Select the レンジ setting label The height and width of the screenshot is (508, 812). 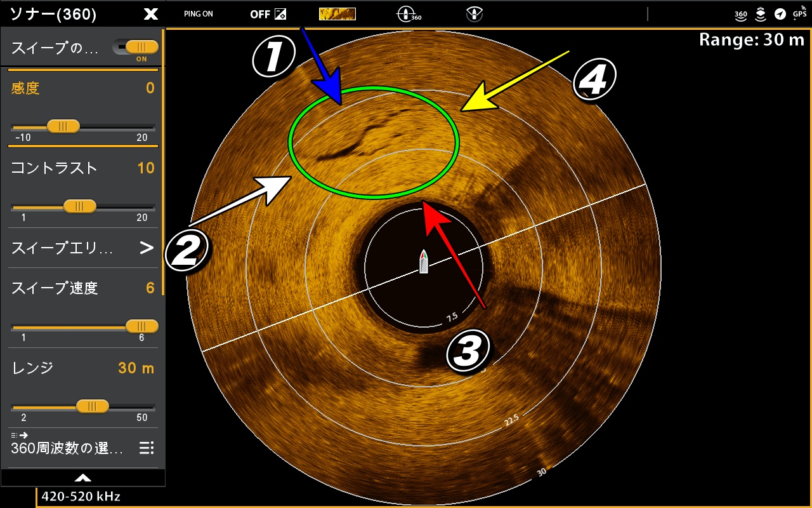[x=32, y=368]
